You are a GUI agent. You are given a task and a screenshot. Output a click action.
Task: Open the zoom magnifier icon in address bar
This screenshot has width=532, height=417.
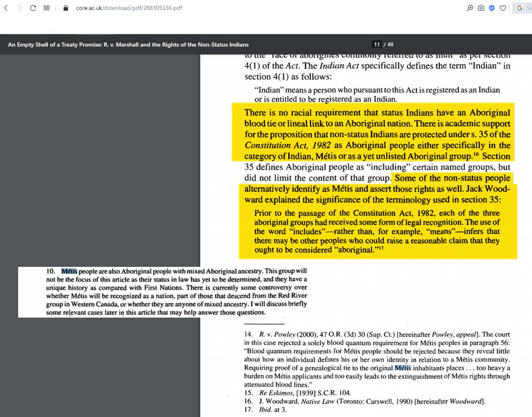[470, 8]
